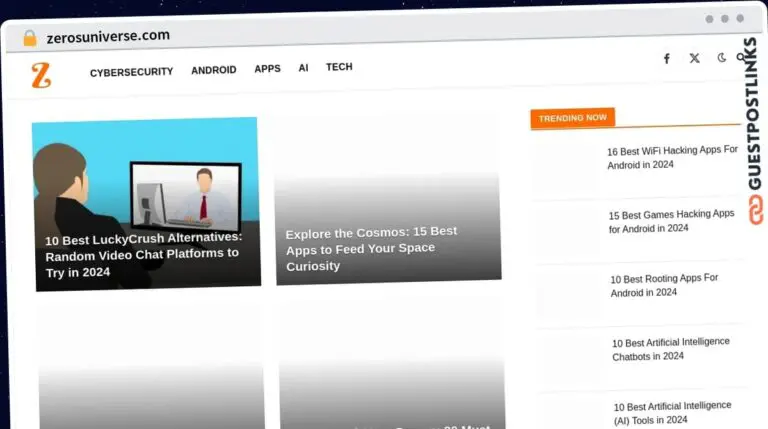
Task: Click the Trending Now label
Action: coord(572,118)
